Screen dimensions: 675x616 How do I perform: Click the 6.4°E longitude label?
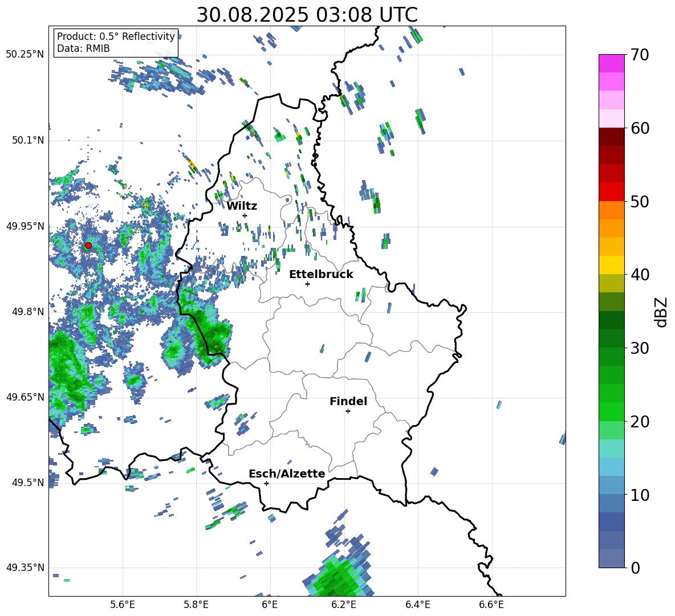pos(417,605)
